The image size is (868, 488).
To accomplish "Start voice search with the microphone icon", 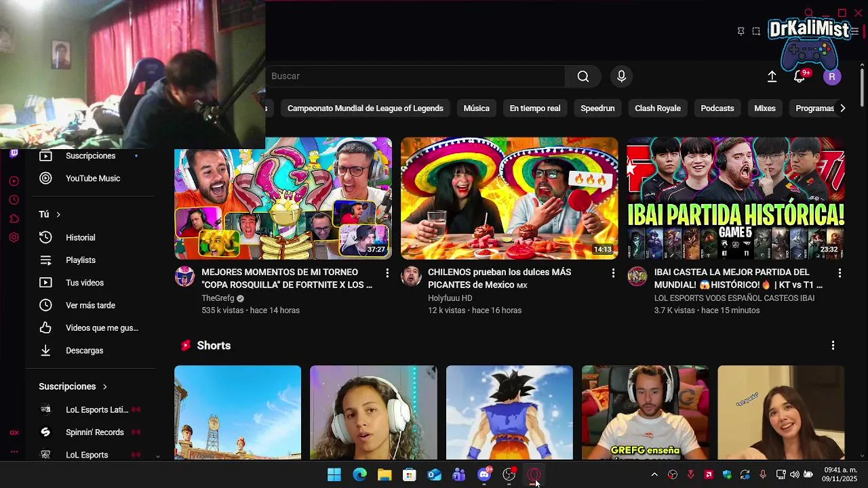I will (x=621, y=76).
